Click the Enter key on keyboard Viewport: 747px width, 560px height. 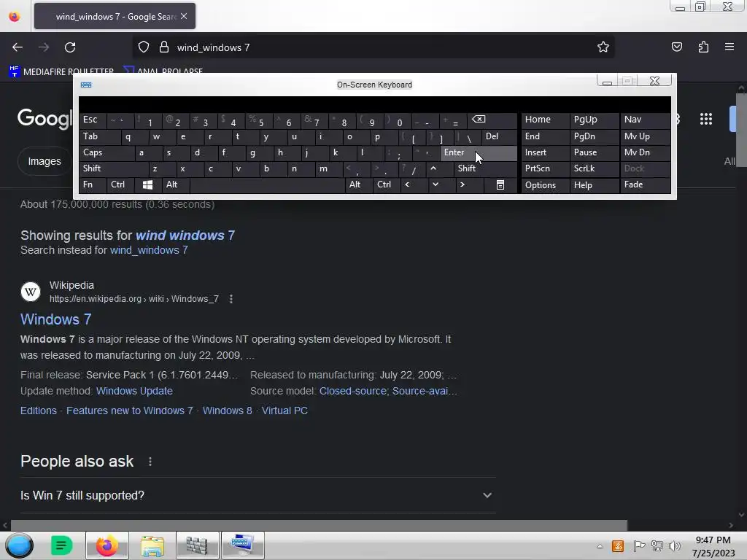(479, 153)
